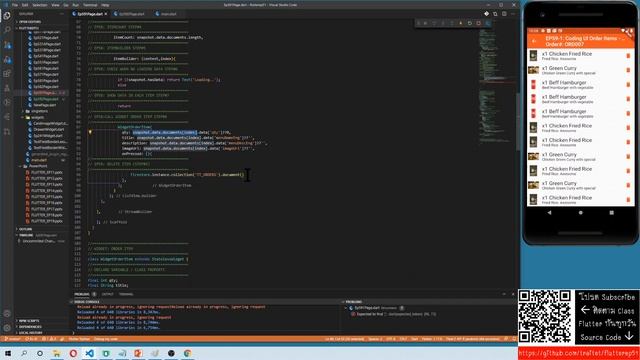Expand the LOCAL HISTORY section
640x360 pixels.
(x=40, y=333)
